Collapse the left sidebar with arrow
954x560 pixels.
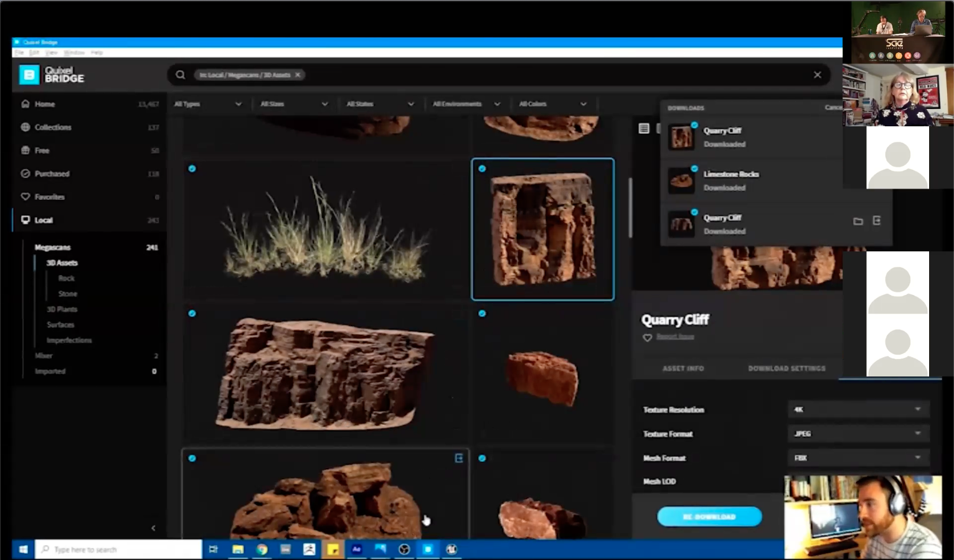(x=153, y=528)
